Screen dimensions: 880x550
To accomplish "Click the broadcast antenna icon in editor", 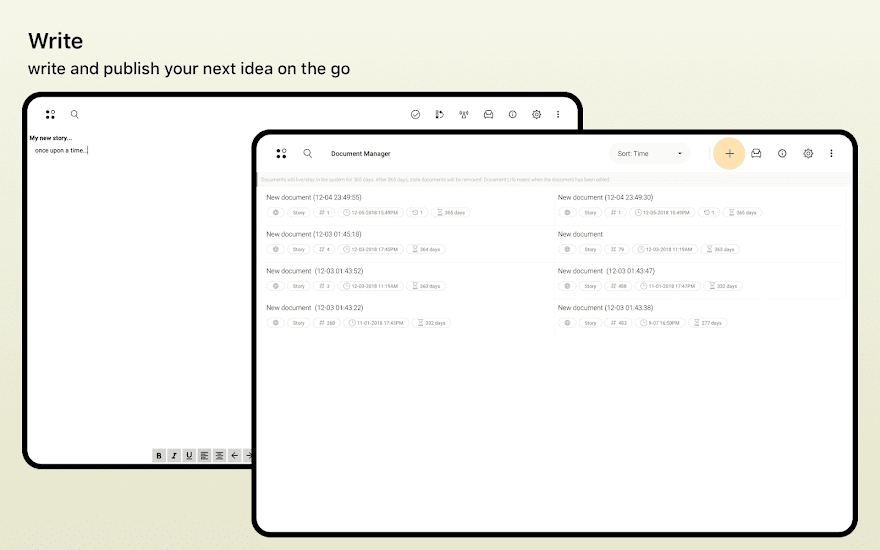I will 464,115.
